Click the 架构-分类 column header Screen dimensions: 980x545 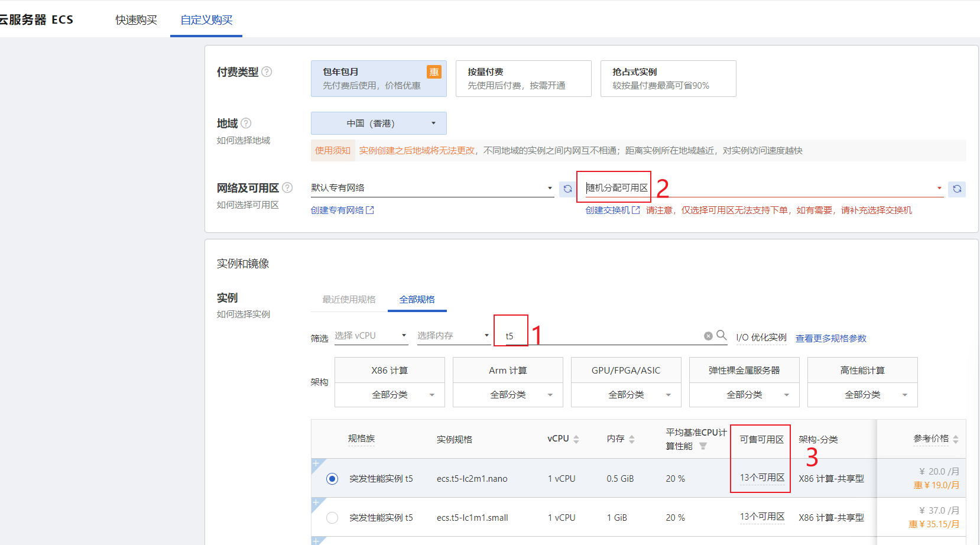818,440
